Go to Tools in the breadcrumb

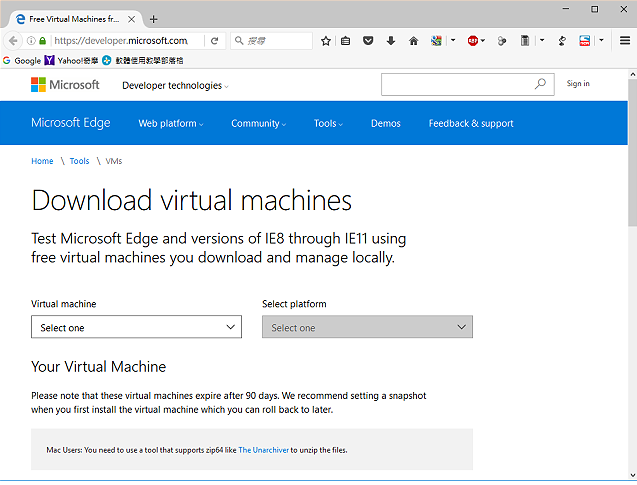79,161
